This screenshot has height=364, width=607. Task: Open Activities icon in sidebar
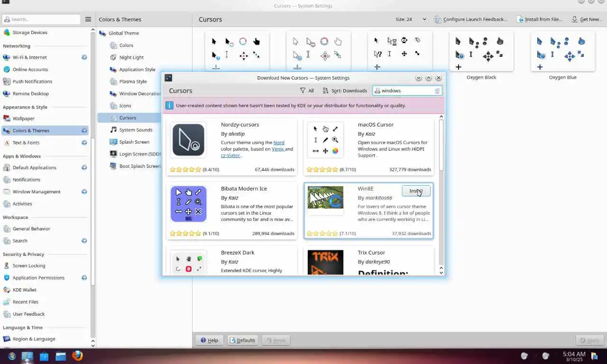7,204
